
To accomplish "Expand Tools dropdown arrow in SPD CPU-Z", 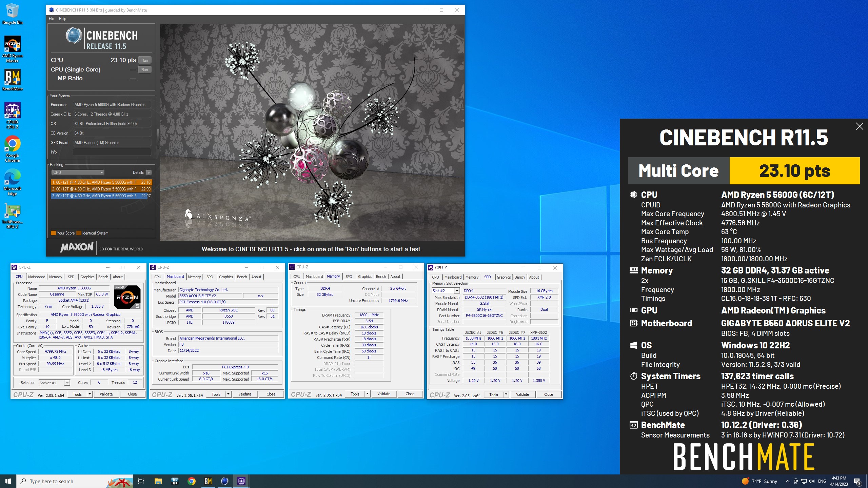I will (506, 394).
